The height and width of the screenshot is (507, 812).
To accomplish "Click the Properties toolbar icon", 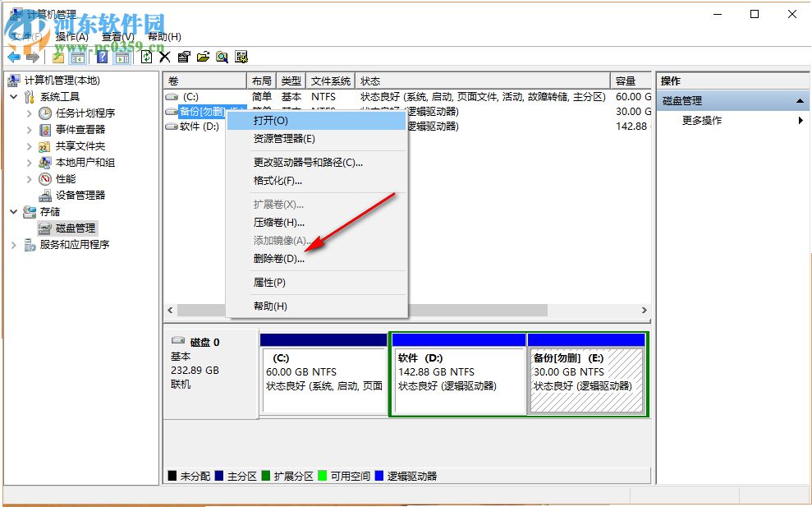I will (x=183, y=56).
